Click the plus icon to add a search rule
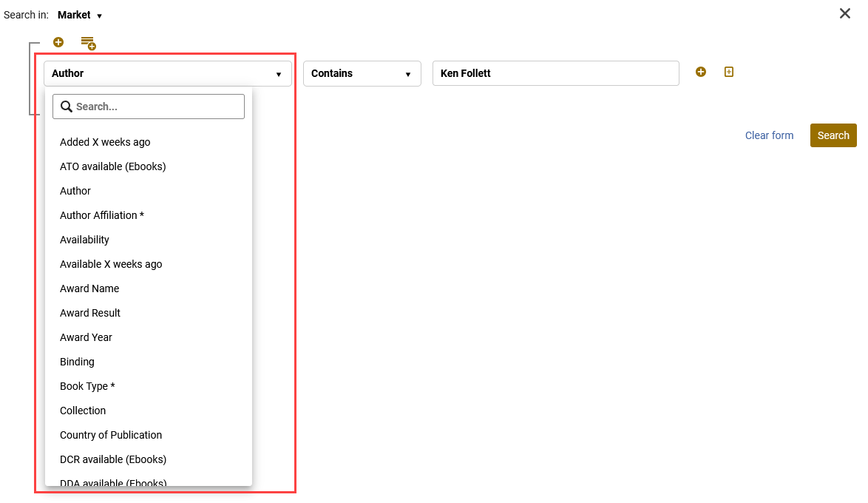The image size is (868, 503). tap(58, 42)
